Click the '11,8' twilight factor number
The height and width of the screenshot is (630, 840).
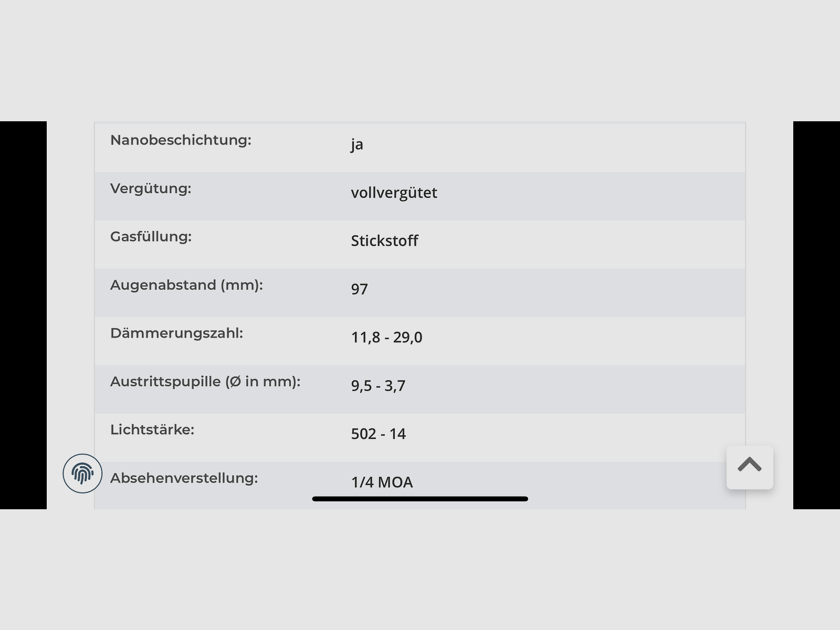[x=365, y=337]
